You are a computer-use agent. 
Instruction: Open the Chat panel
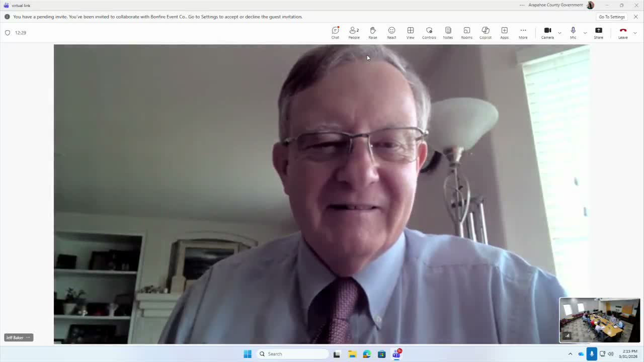click(x=335, y=33)
